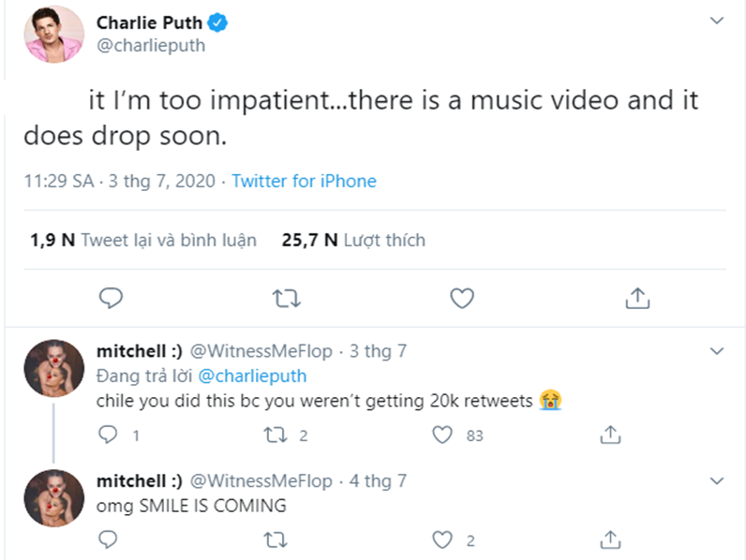Retweet the 'SMILE IS COMING' reply
This screenshot has width=746, height=560.
(276, 539)
